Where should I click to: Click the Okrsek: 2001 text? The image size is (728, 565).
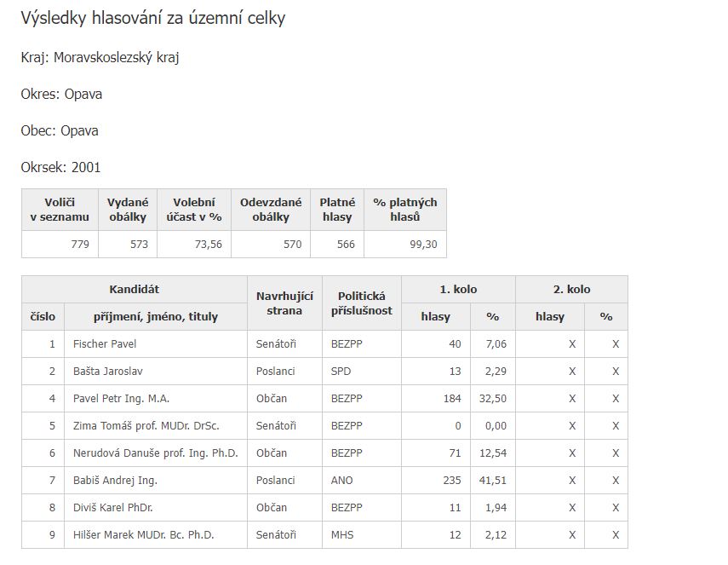pyautogui.click(x=60, y=167)
